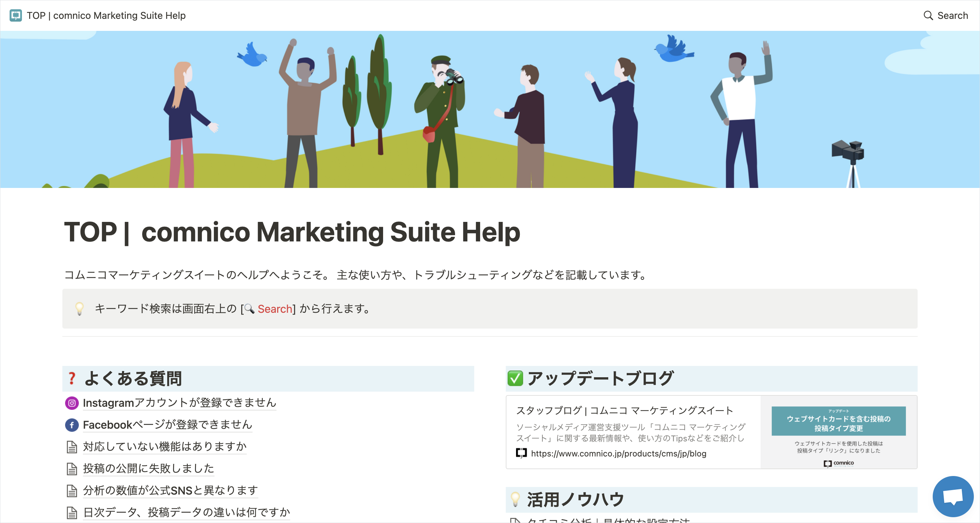Select the 'アップデートブログ' heading
980x523 pixels.
(600, 378)
